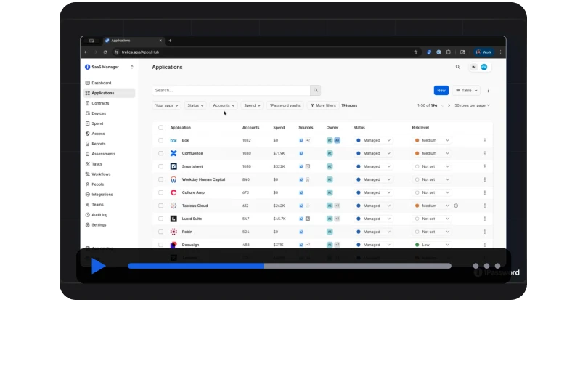Select the Applications browser tab
Screen dimensions: 588x366
134,41
